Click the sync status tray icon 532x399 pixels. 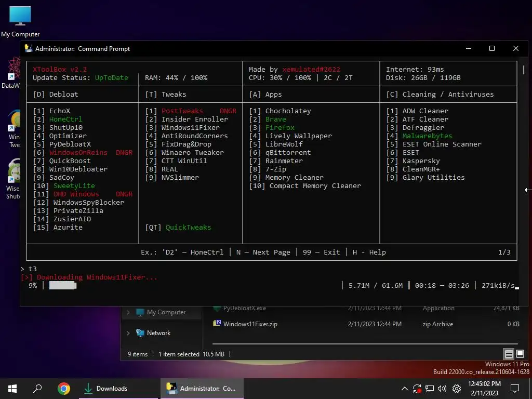click(x=417, y=389)
